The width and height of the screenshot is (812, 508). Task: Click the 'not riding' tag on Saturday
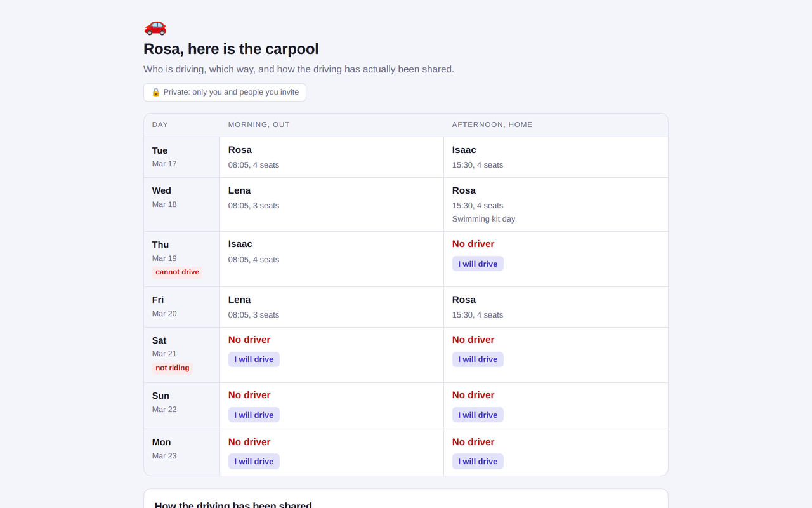(172, 368)
